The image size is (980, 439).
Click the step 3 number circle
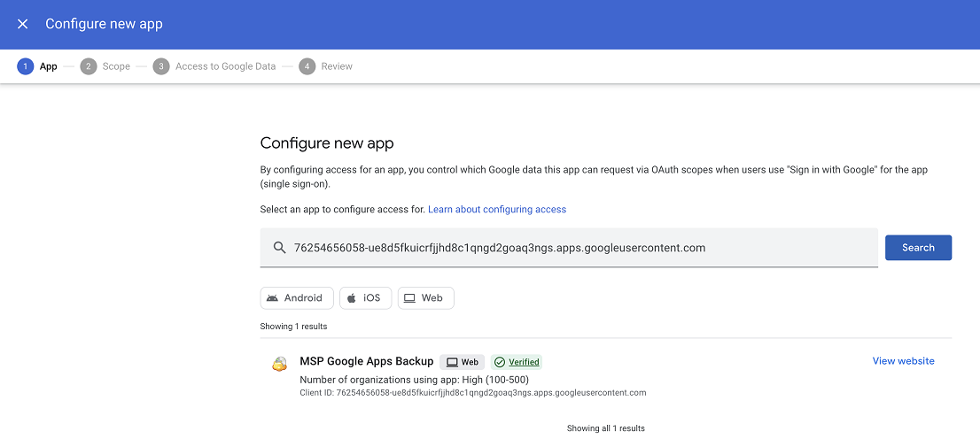(x=160, y=66)
